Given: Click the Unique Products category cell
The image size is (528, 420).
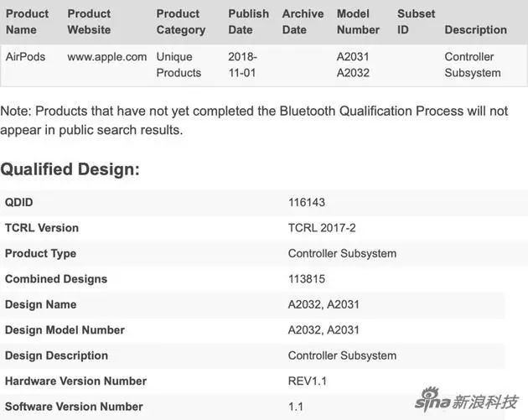Looking at the screenshot, I should pos(179,65).
